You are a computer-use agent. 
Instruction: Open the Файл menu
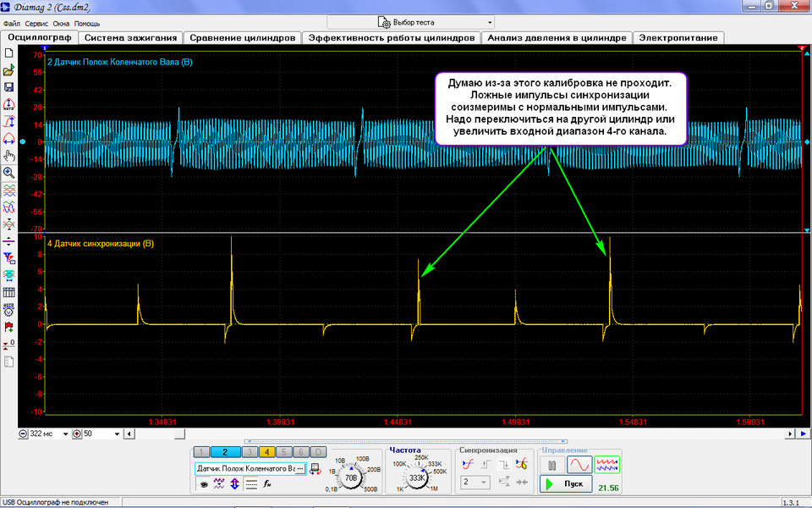pyautogui.click(x=11, y=24)
